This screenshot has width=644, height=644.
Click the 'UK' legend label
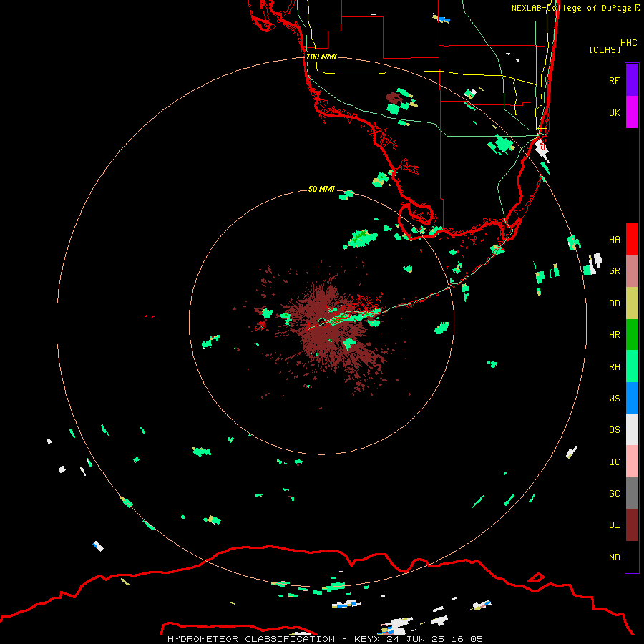pos(614,112)
